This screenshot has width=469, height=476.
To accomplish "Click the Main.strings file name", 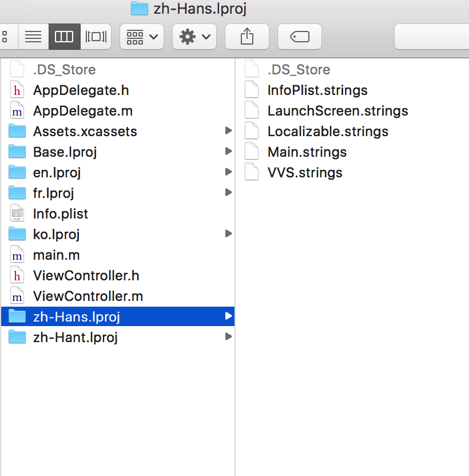I will click(x=307, y=152).
